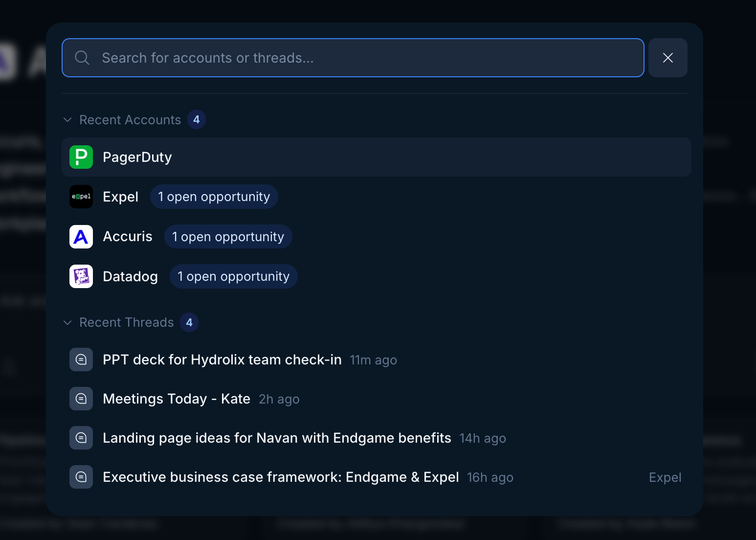Click Accuris's 1 open opportunity badge
756x540 pixels.
click(x=228, y=237)
